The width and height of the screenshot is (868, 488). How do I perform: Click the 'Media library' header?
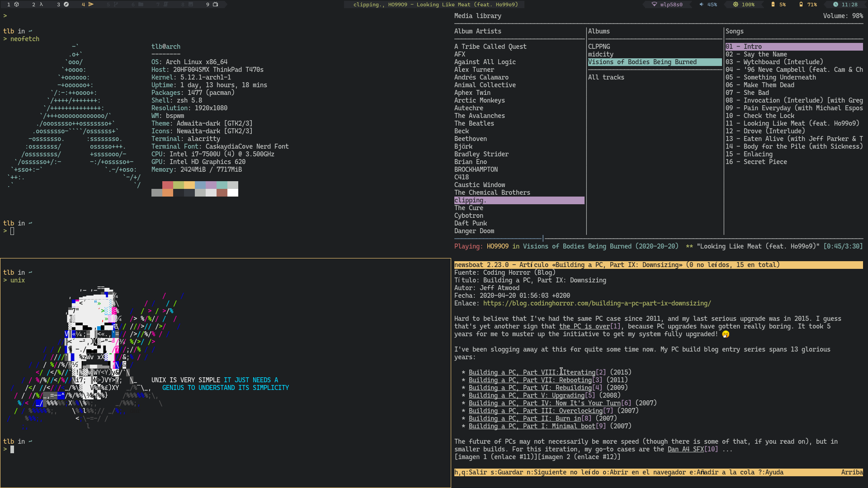tap(477, 16)
